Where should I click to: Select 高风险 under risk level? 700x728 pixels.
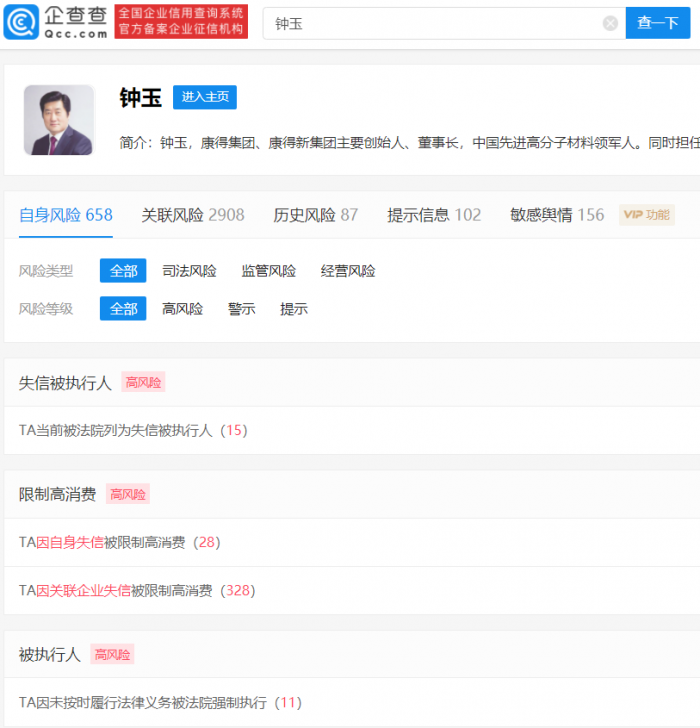(x=182, y=309)
